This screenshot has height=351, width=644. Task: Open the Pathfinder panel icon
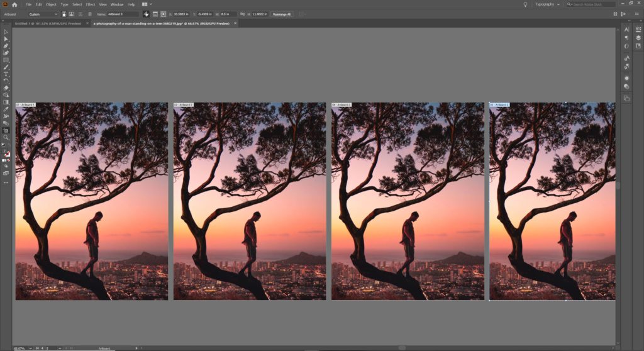coord(626,98)
